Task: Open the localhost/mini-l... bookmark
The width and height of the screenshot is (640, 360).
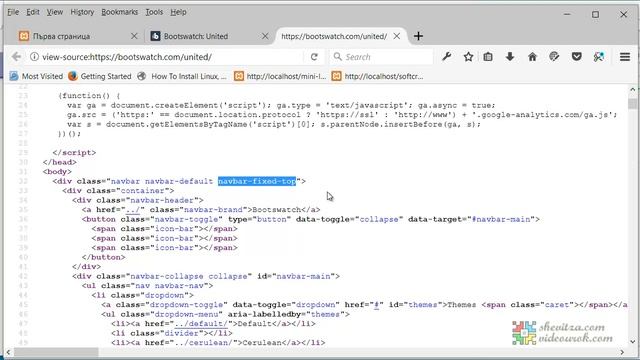Action: click(x=280, y=76)
